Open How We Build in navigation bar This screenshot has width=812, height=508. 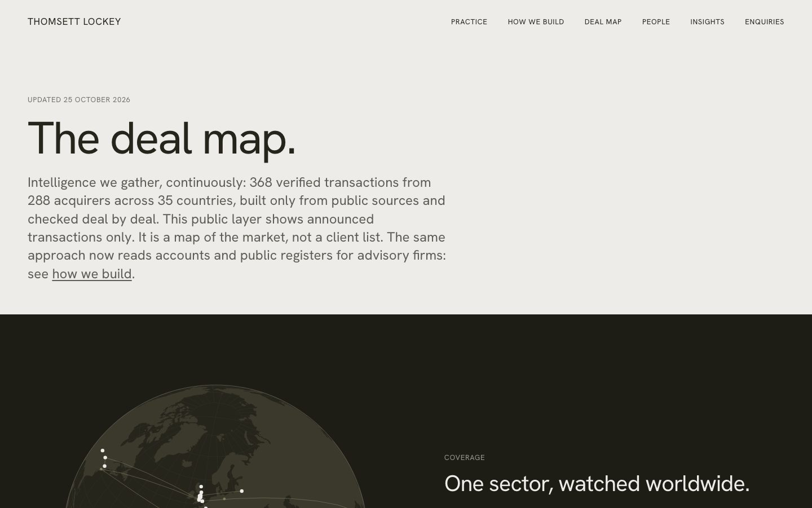point(536,22)
